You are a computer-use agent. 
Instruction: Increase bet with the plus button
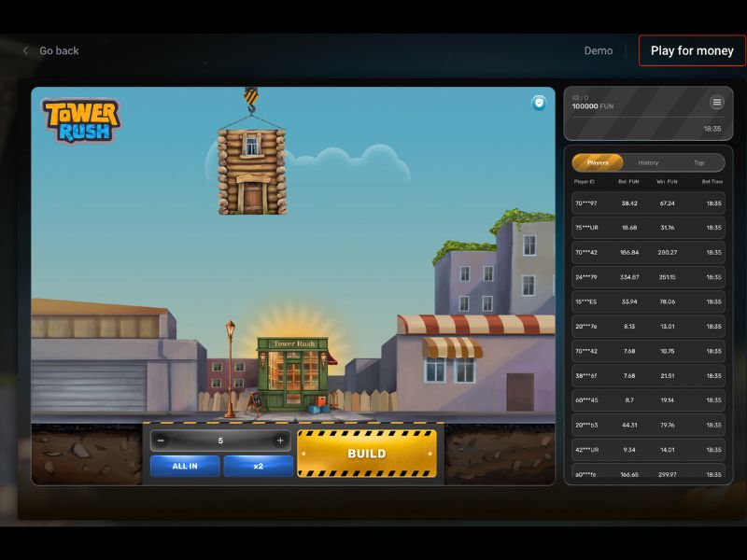pos(279,441)
